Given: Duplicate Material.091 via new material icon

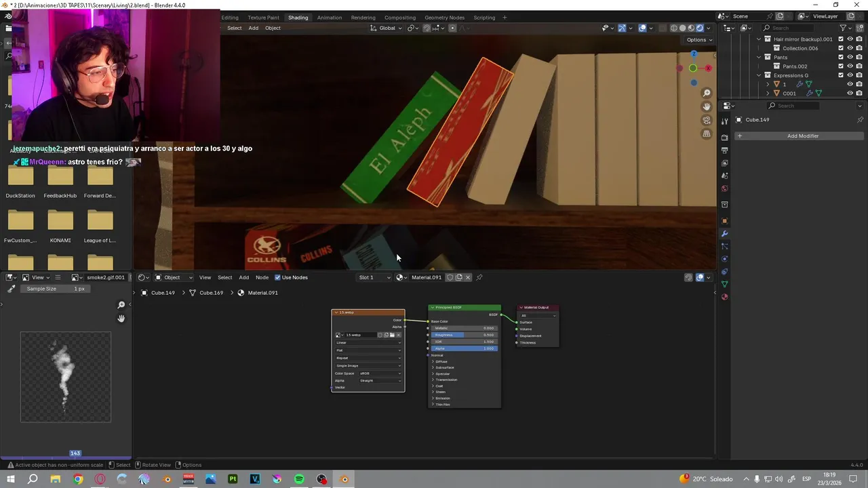Looking at the screenshot, I should pos(459,277).
